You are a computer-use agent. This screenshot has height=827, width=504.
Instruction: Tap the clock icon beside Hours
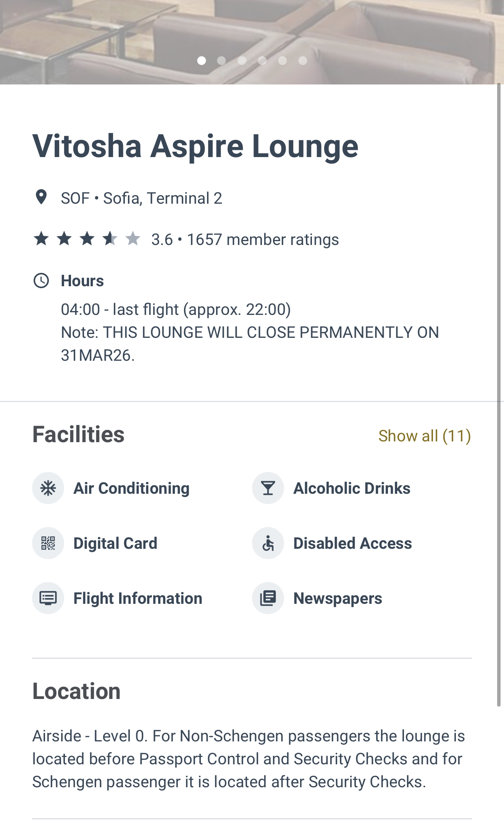[41, 281]
